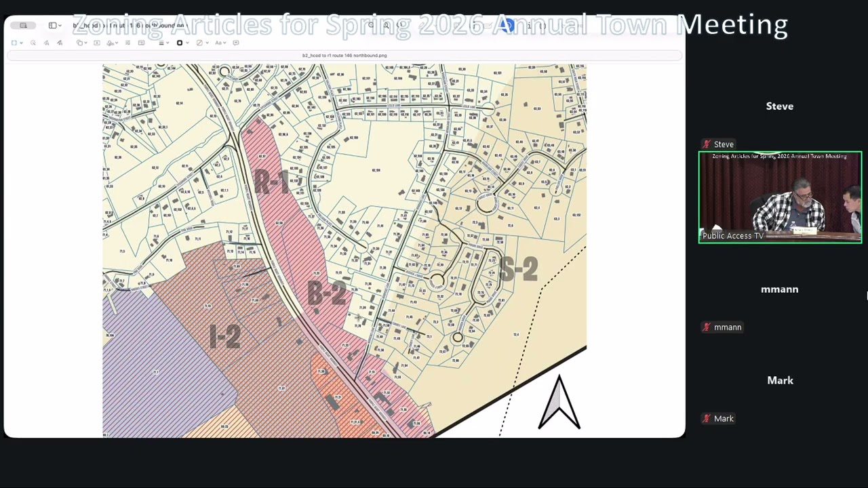Open the Selection Tools dropdown
The width and height of the screenshot is (868, 488).
[x=16, y=43]
